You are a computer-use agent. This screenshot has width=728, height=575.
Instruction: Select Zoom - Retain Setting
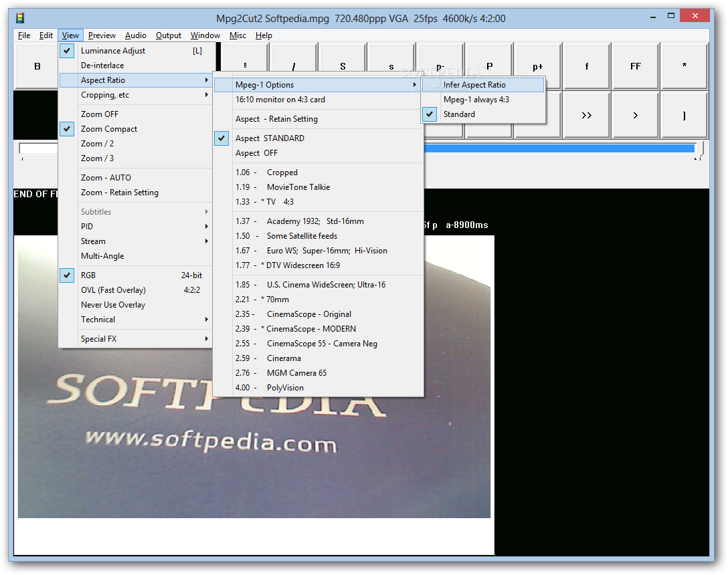pyautogui.click(x=136, y=193)
